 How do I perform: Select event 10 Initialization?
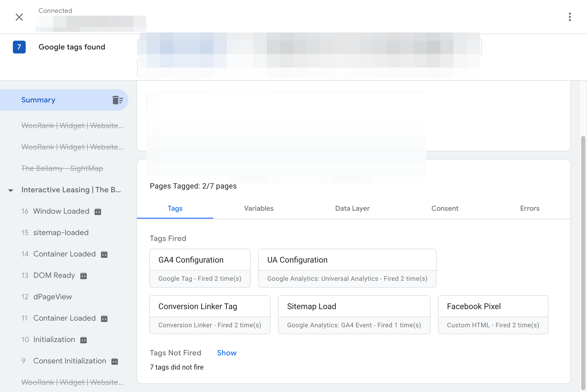pos(48,340)
